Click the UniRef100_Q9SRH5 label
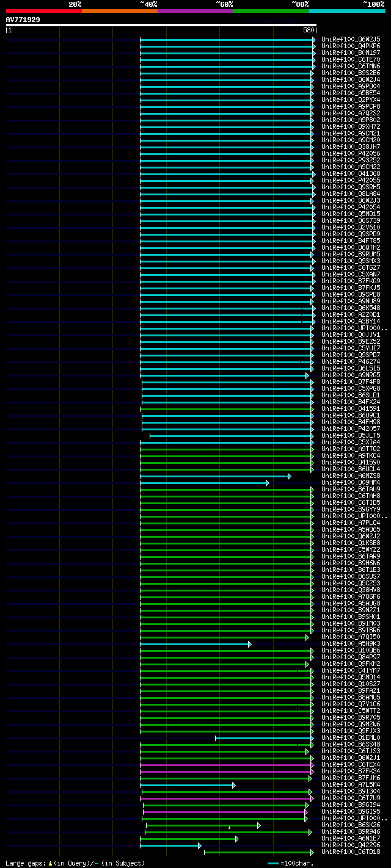 pyautogui.click(x=351, y=187)
